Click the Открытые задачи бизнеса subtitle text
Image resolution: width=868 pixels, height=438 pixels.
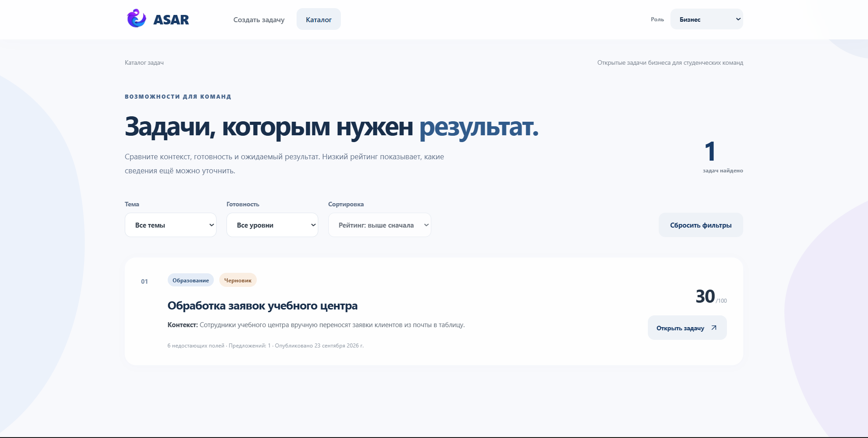[670, 62]
